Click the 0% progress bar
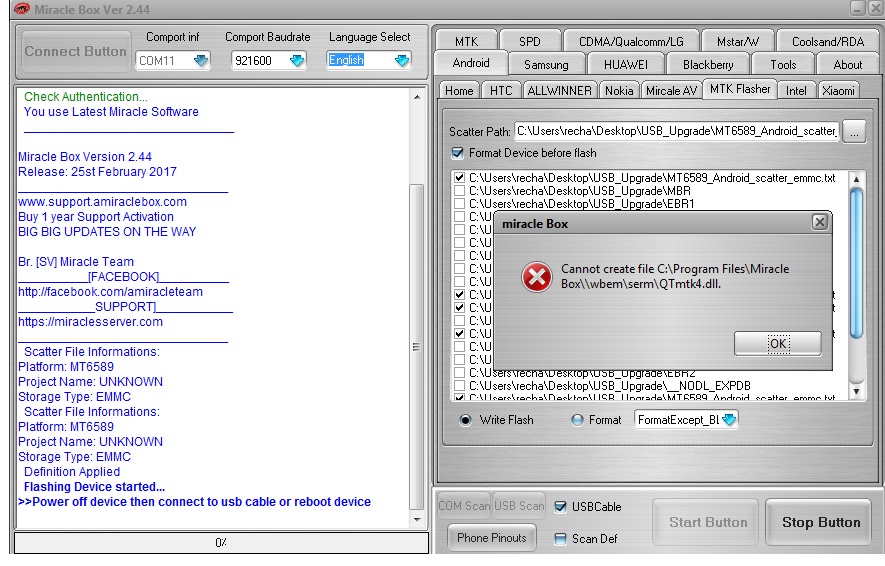The height and width of the screenshot is (566, 885). click(221, 543)
